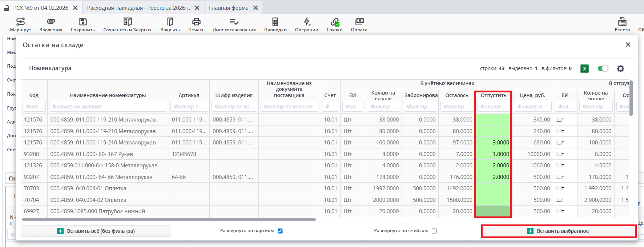The height and width of the screenshot is (247, 644).
Task: Enable Развернуть по ячейкам checkbox
Action: click(x=434, y=231)
